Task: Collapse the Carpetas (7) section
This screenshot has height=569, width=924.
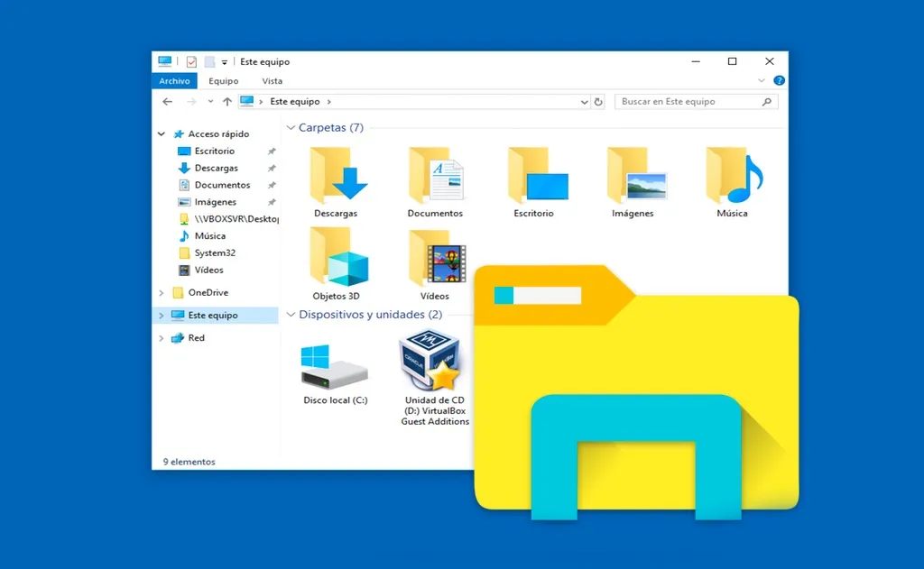Action: (x=291, y=128)
